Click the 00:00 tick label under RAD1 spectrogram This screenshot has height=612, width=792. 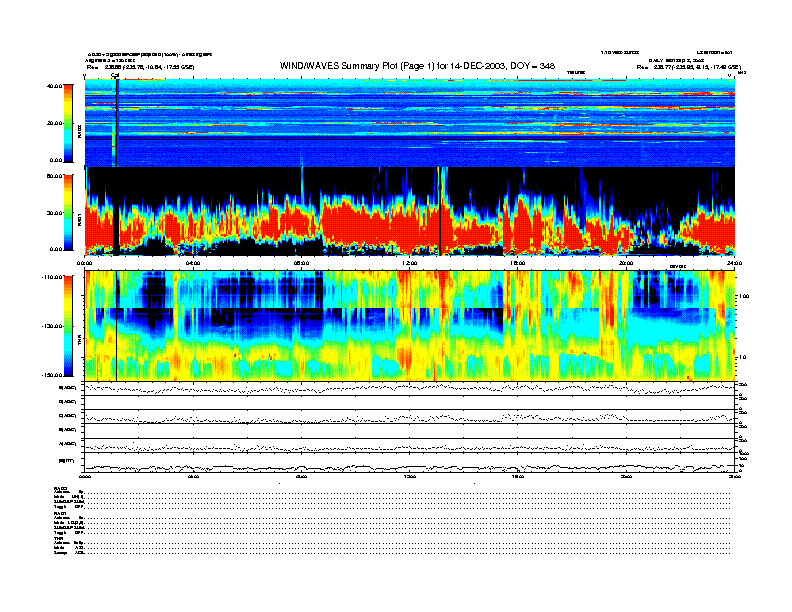(85, 263)
